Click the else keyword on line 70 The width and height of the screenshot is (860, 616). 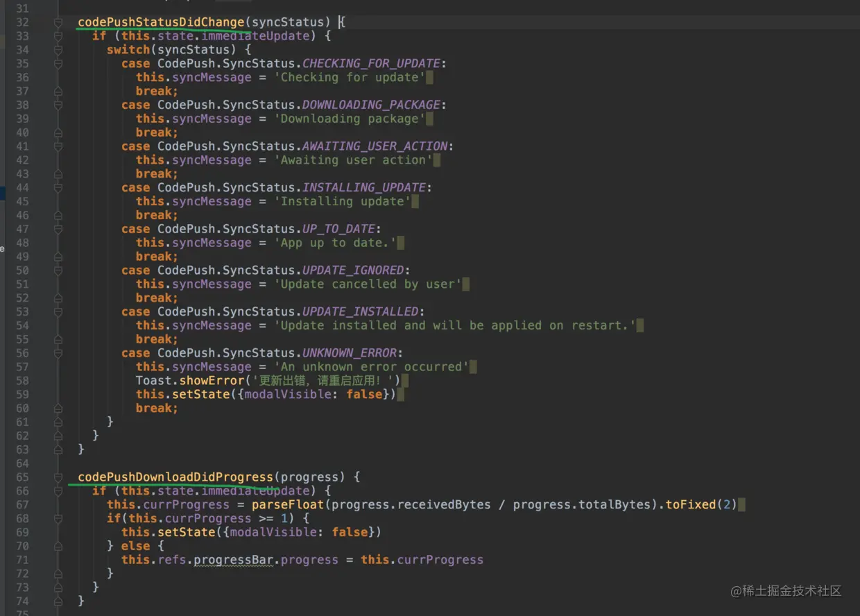tap(135, 546)
